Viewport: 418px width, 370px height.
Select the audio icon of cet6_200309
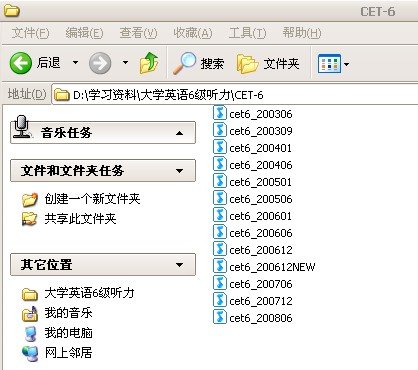coord(220,130)
